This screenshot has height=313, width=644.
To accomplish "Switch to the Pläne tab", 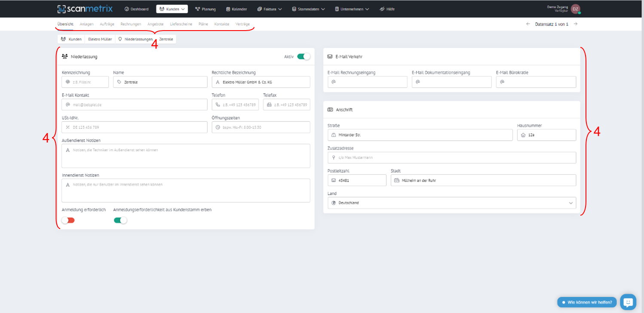I will [x=203, y=24].
